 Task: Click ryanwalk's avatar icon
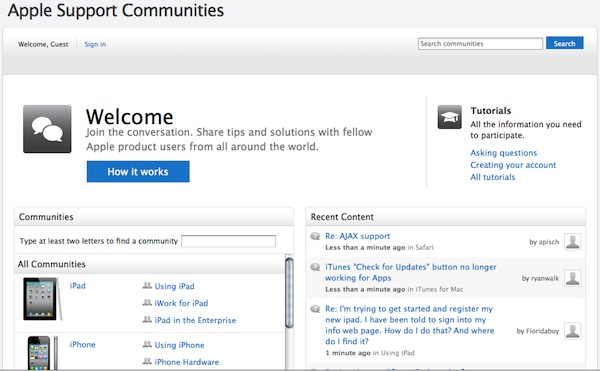click(x=573, y=278)
